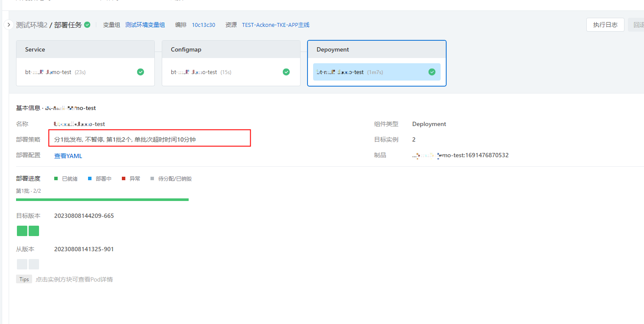Click the target instance count value 2

[414, 139]
